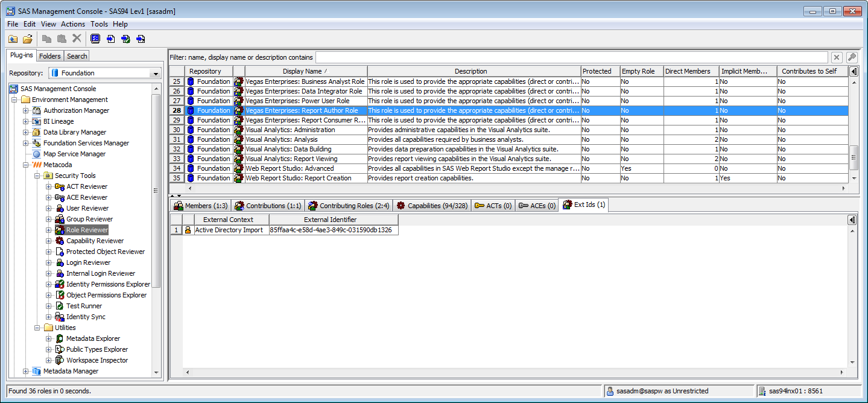Click the External Identifier column header

click(x=334, y=220)
